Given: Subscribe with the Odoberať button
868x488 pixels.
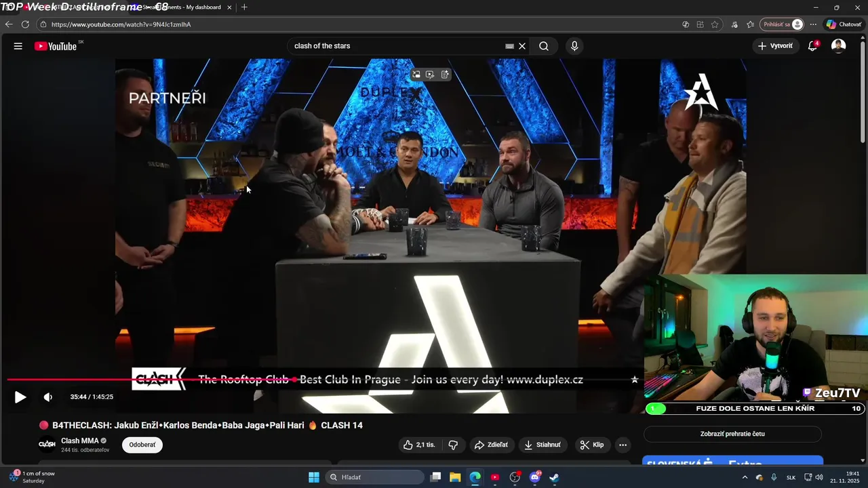Looking at the screenshot, I should [142, 445].
